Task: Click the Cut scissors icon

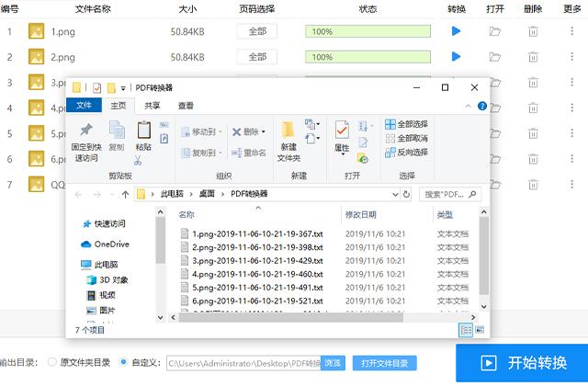Action: pos(138,161)
